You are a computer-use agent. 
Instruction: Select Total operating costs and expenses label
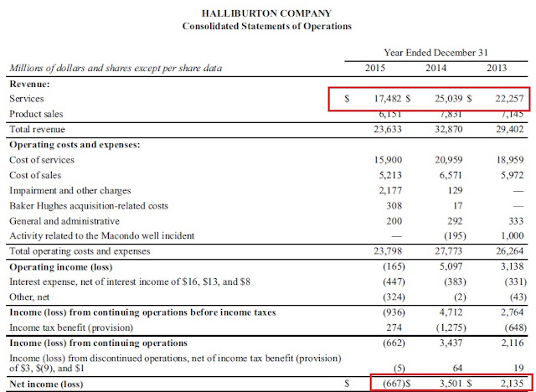pyautogui.click(x=80, y=251)
